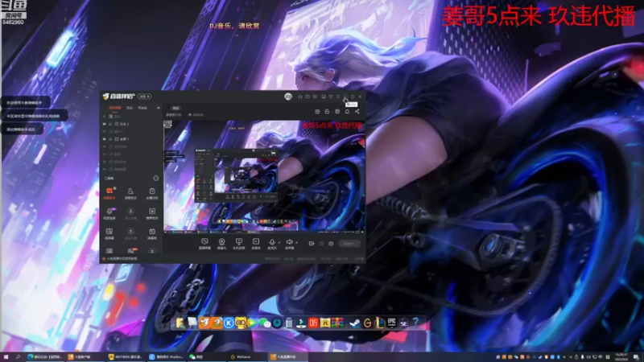
Task: Open the action center notification icon
Action: tap(636, 357)
